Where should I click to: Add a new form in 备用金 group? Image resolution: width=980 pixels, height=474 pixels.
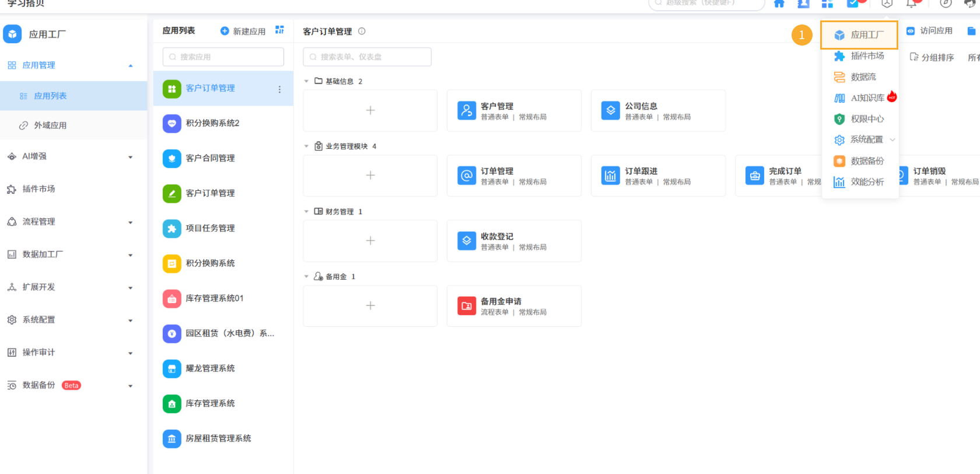point(370,306)
